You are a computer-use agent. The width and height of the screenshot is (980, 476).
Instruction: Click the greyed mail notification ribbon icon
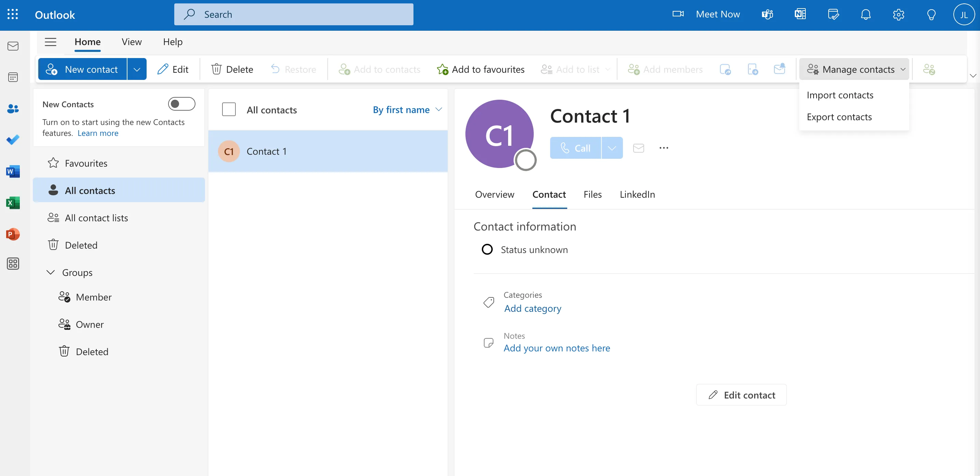[779, 69]
